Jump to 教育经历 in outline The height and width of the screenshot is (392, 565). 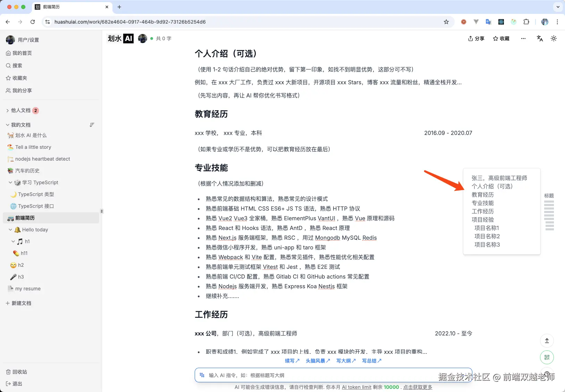482,195
